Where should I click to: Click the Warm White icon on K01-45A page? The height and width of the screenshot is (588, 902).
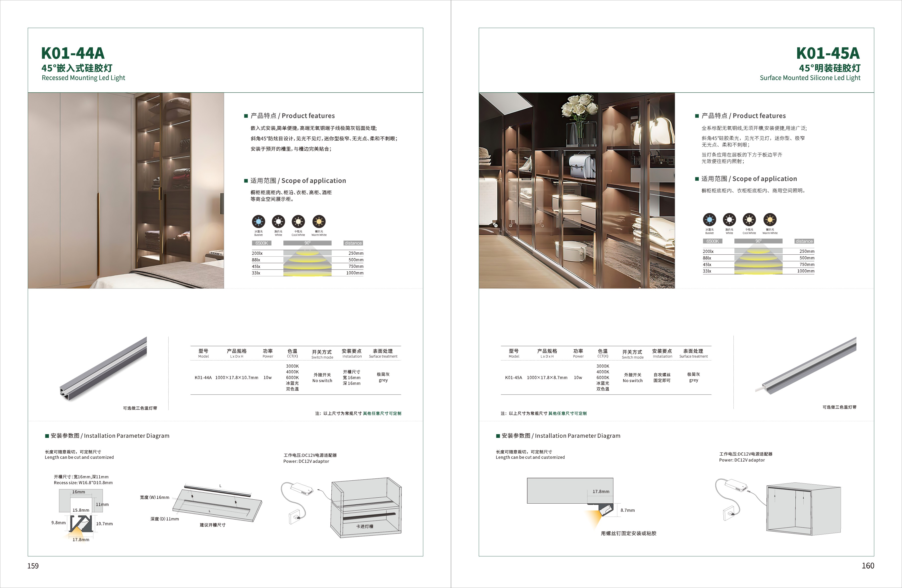tap(770, 219)
